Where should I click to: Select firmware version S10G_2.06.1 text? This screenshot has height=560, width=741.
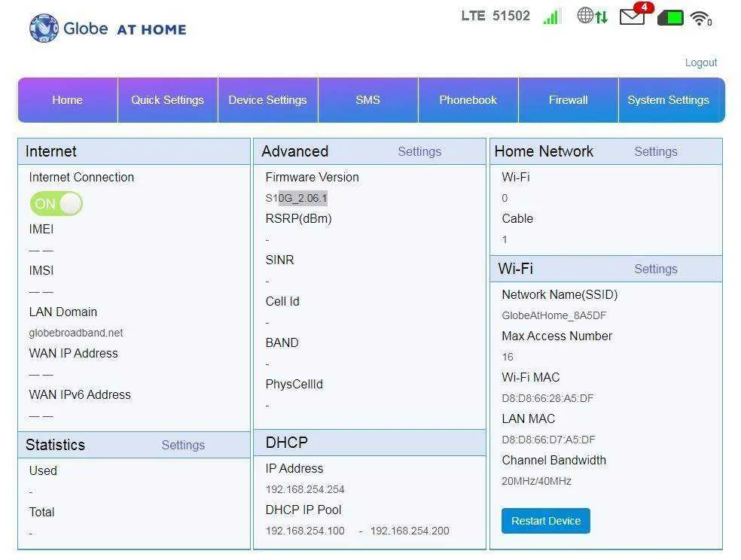point(296,198)
